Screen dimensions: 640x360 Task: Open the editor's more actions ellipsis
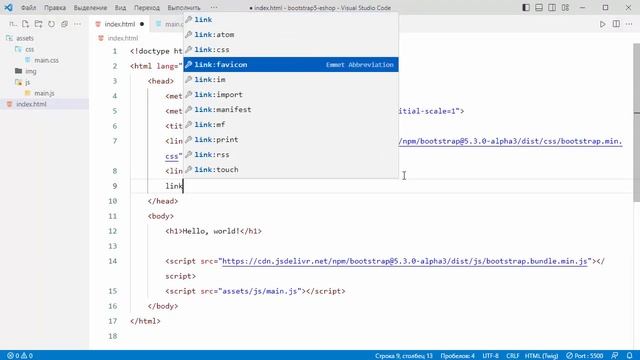point(629,24)
